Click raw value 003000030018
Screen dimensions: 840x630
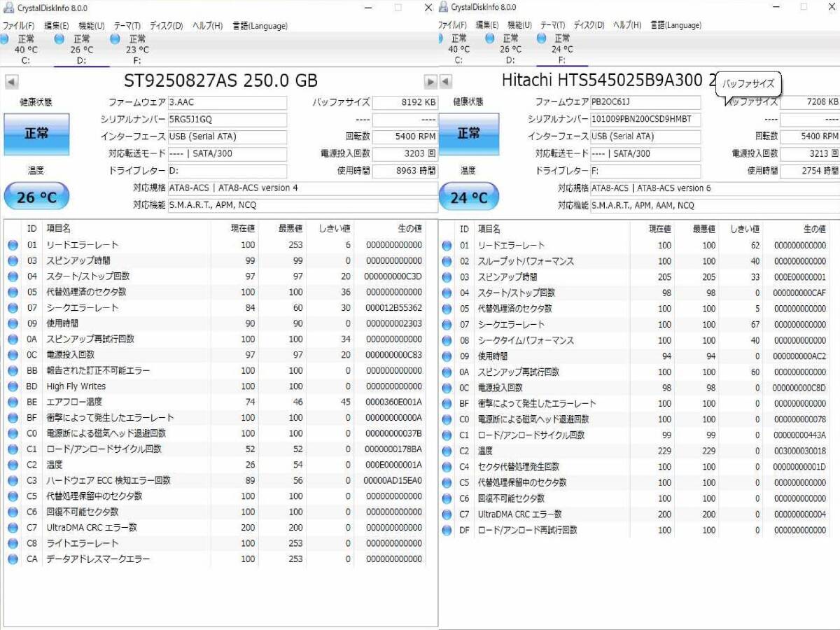(799, 451)
